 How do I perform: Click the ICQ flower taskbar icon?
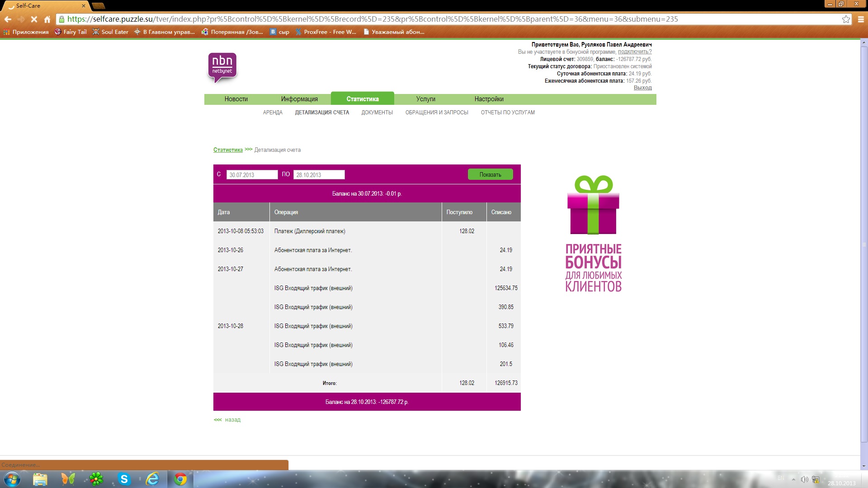point(96,479)
